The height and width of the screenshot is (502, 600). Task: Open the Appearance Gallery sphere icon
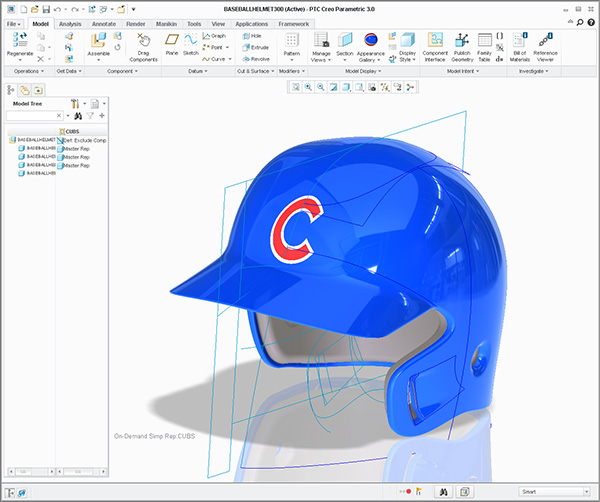pos(370,39)
